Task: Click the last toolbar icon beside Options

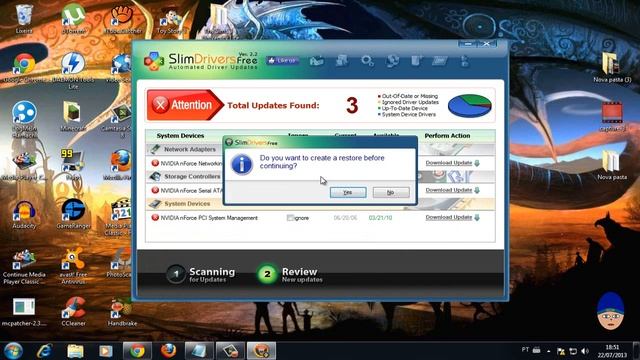Action: click(x=464, y=61)
